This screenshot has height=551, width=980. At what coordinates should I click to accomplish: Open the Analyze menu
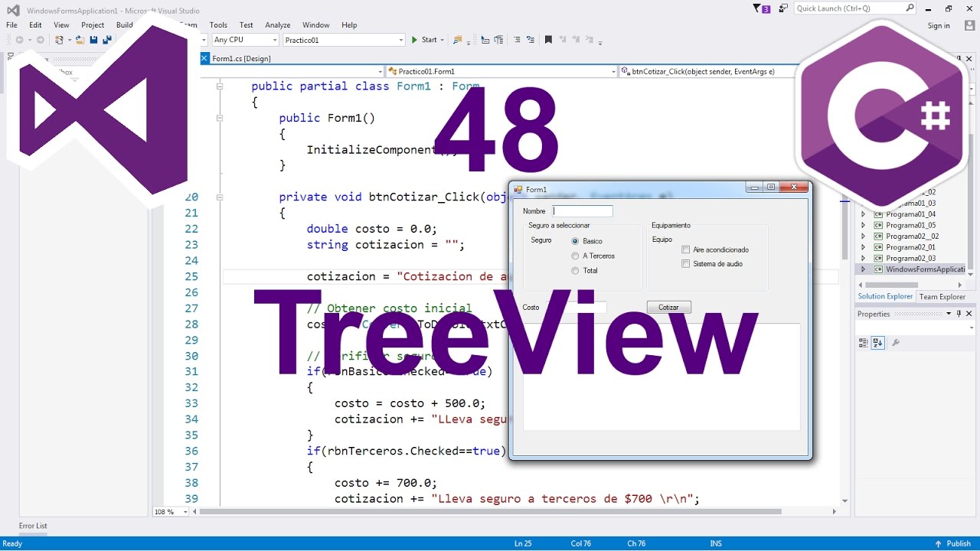pos(278,25)
